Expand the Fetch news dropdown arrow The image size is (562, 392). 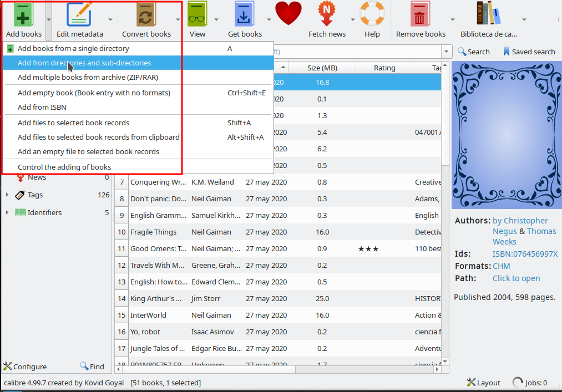point(352,20)
